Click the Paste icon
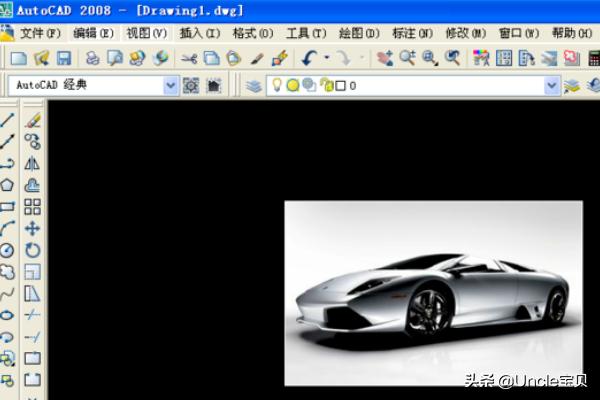 coord(234,58)
